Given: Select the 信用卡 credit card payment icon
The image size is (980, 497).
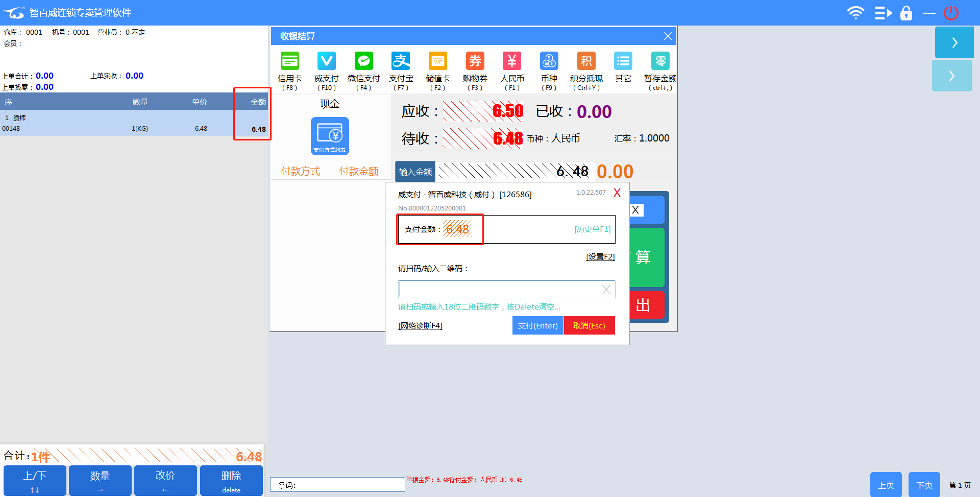Looking at the screenshot, I should coord(289,61).
